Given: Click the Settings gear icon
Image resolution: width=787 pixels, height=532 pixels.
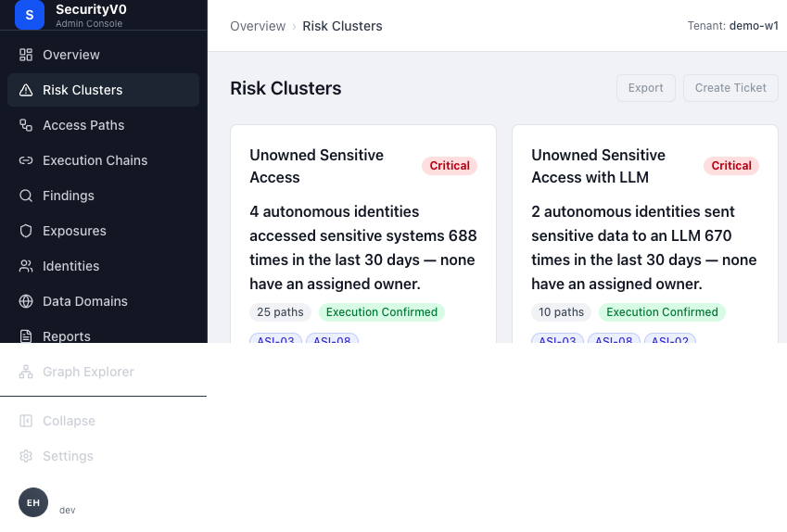Looking at the screenshot, I should (26, 456).
